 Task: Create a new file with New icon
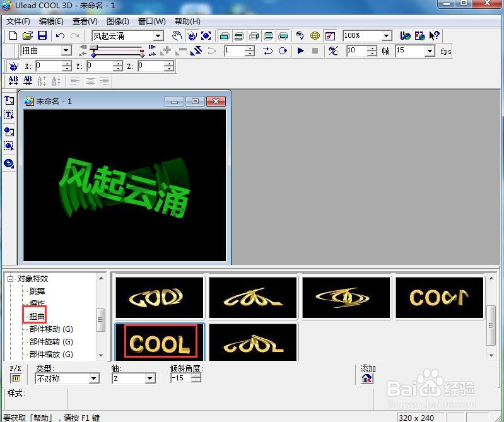click(x=13, y=35)
